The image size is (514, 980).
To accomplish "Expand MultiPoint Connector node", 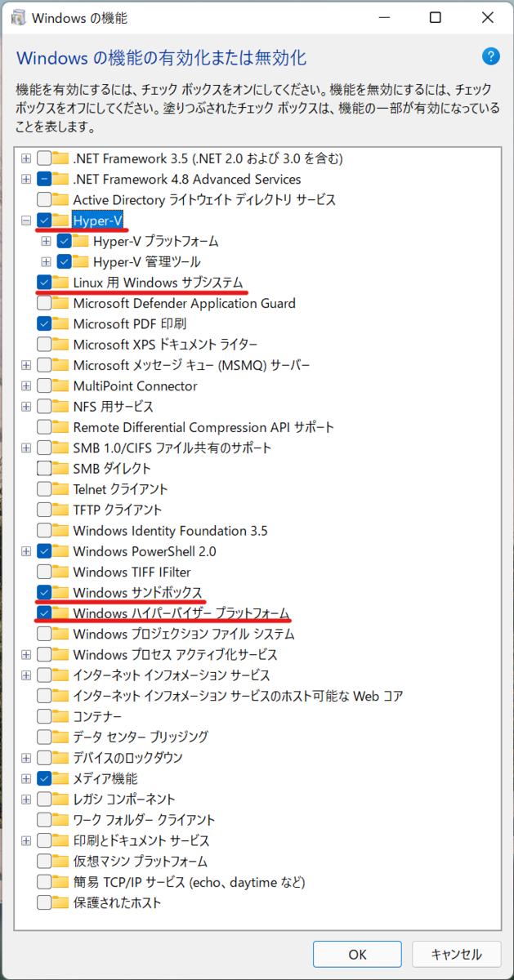I will (x=26, y=385).
